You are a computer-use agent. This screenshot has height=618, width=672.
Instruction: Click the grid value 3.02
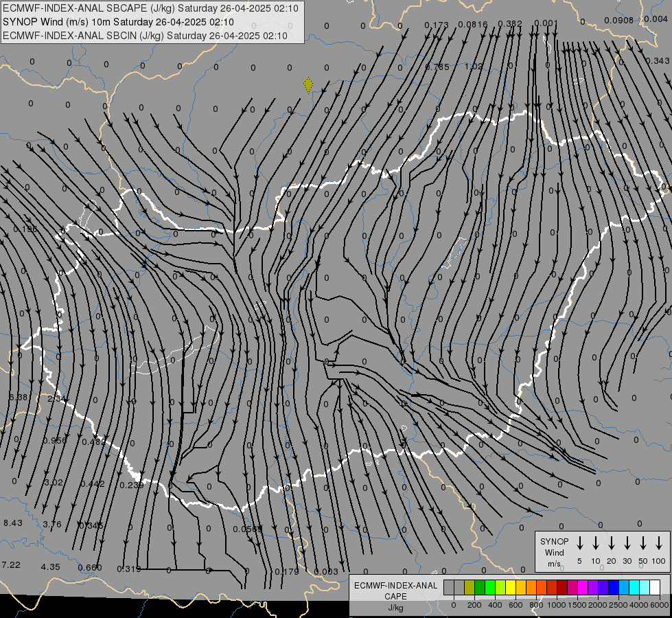pyautogui.click(x=54, y=483)
